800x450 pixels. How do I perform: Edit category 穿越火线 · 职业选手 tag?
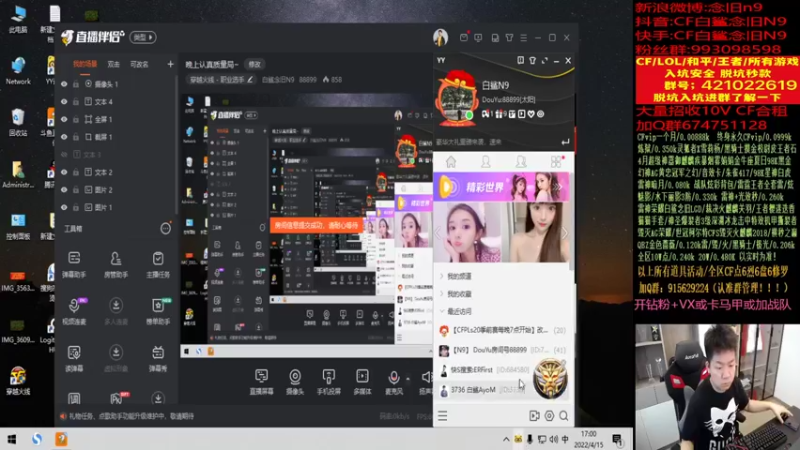220,80
